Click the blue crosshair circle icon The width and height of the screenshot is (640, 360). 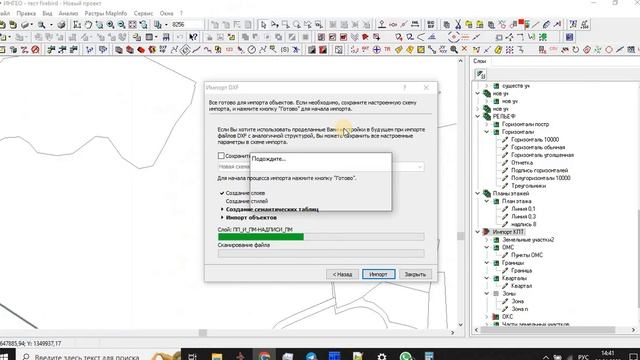(376, 50)
